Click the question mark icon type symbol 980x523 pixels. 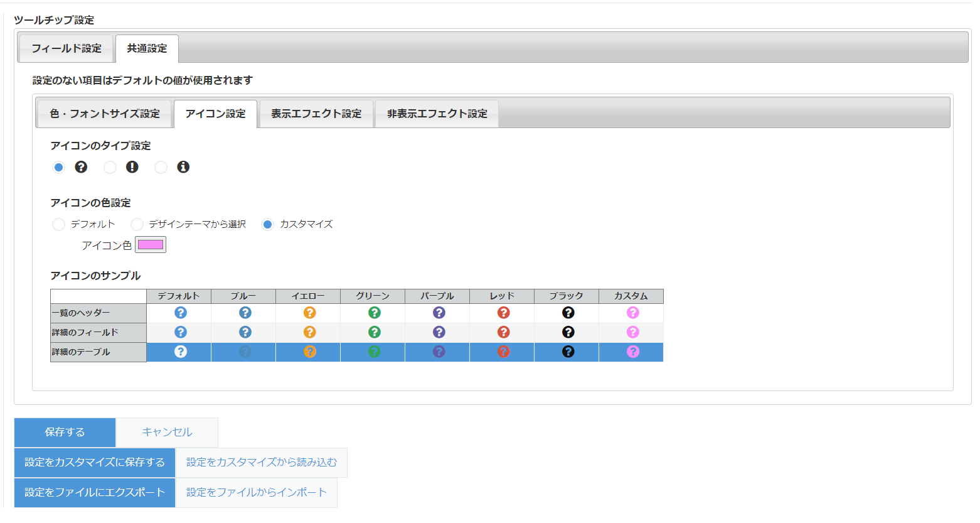pyautogui.click(x=81, y=167)
